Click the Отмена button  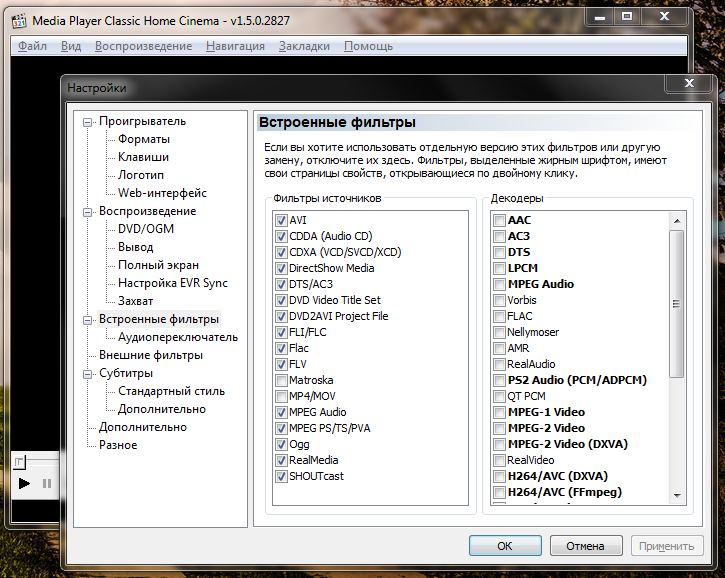585,546
